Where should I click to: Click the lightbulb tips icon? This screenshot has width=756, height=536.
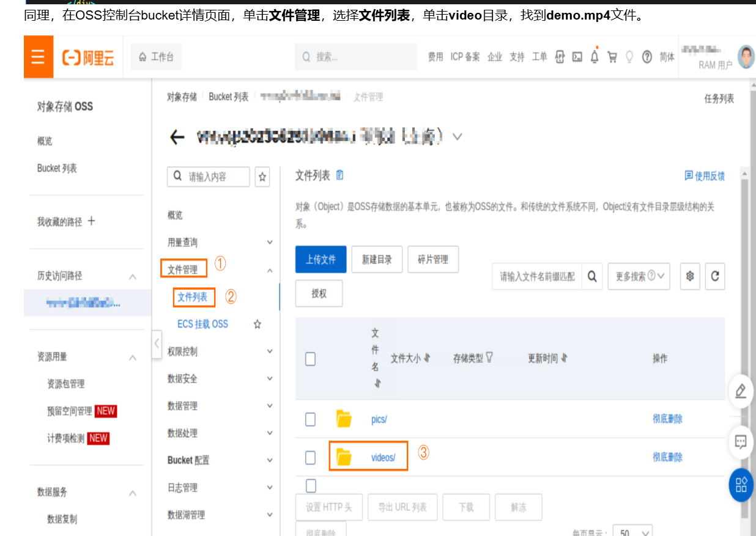pos(629,57)
